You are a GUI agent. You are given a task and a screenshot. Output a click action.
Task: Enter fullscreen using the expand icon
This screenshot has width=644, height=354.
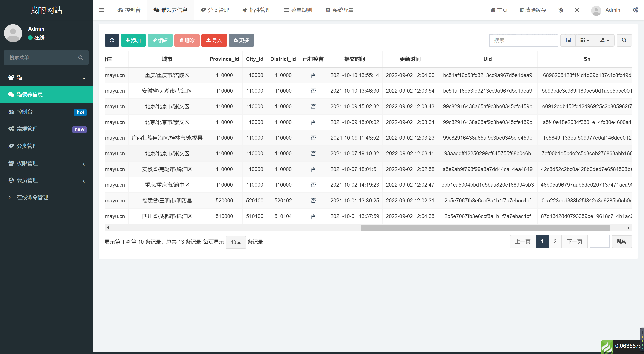577,10
